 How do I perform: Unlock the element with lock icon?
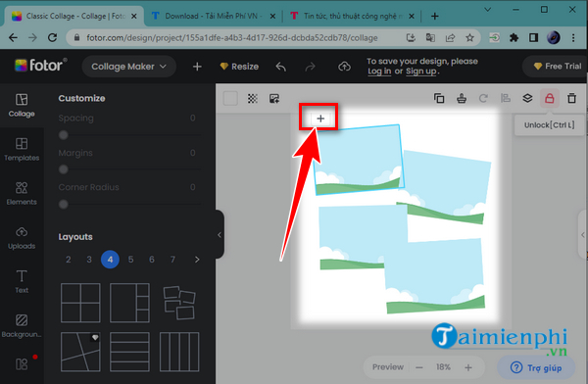pyautogui.click(x=550, y=98)
